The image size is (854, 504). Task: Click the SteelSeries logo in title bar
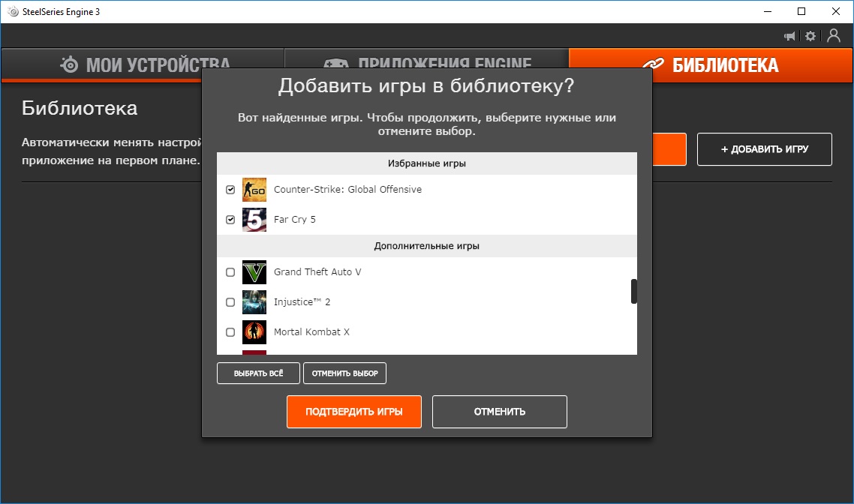(x=13, y=11)
